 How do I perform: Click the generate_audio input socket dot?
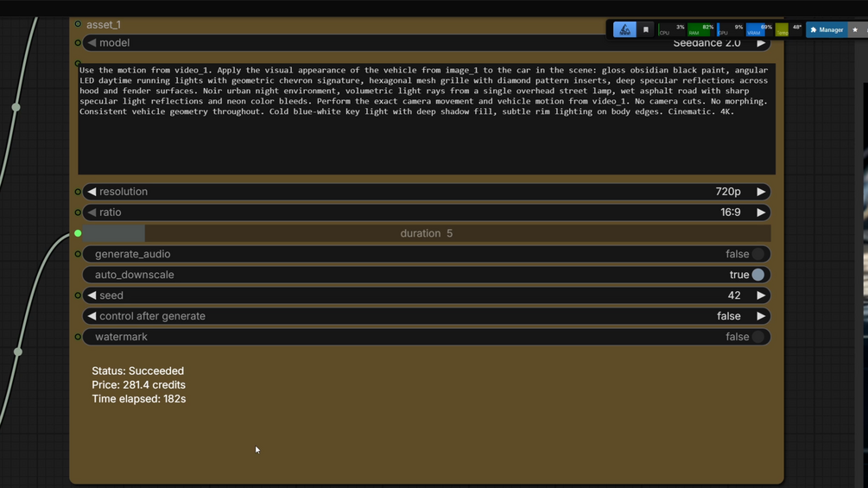pyautogui.click(x=78, y=254)
